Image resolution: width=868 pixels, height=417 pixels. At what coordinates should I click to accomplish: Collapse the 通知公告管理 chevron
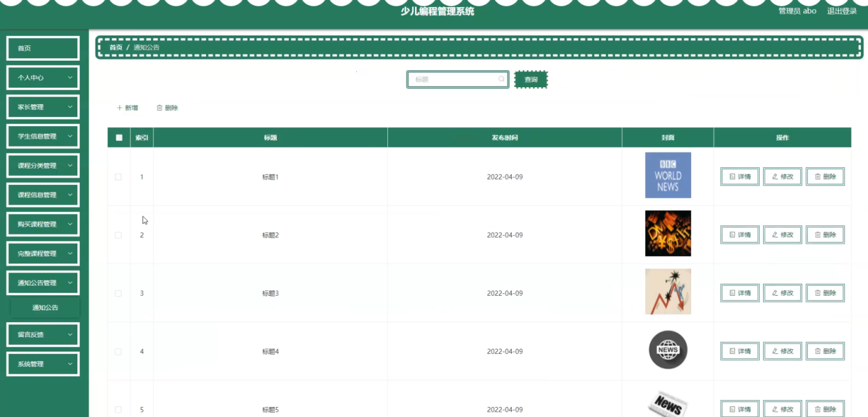[x=70, y=283]
